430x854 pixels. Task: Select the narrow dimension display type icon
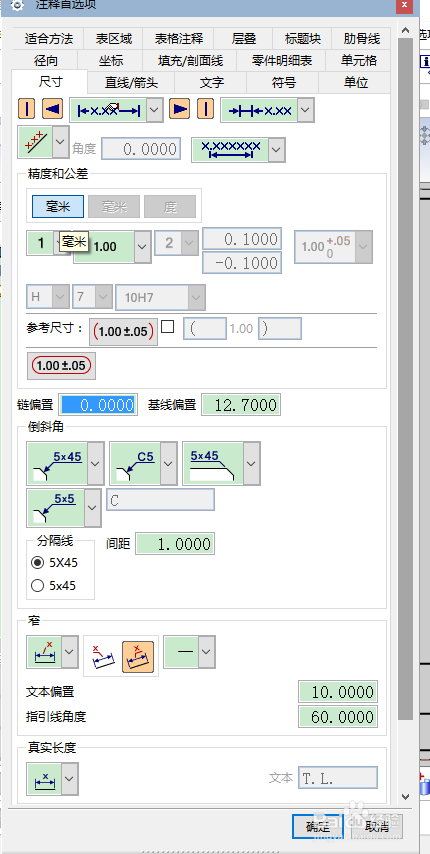click(44, 652)
